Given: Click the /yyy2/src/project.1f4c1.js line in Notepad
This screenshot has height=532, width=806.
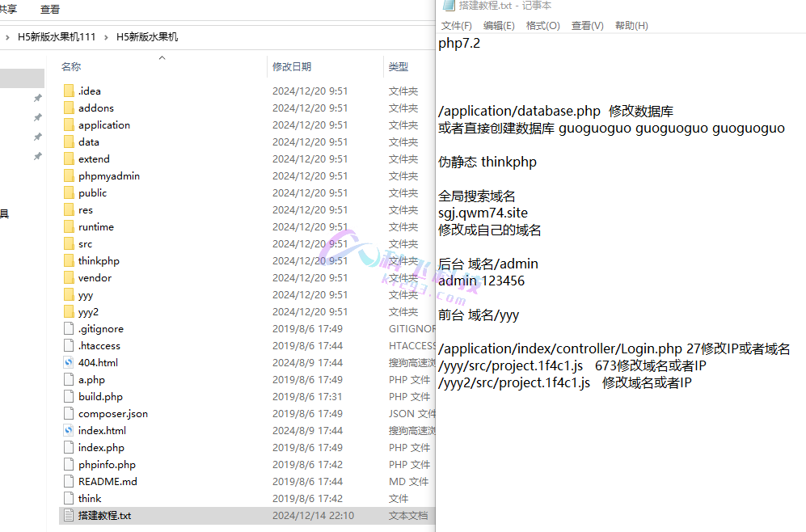Looking at the screenshot, I should (565, 382).
